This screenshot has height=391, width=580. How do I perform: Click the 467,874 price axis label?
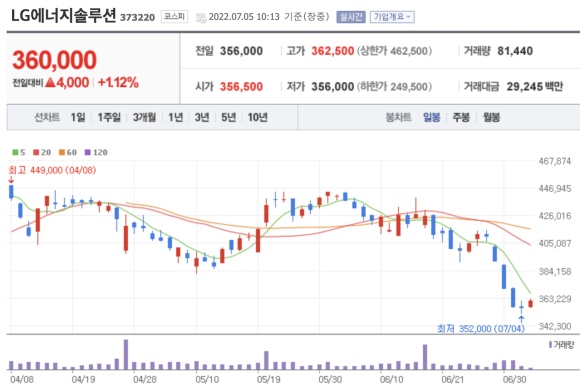click(x=554, y=161)
